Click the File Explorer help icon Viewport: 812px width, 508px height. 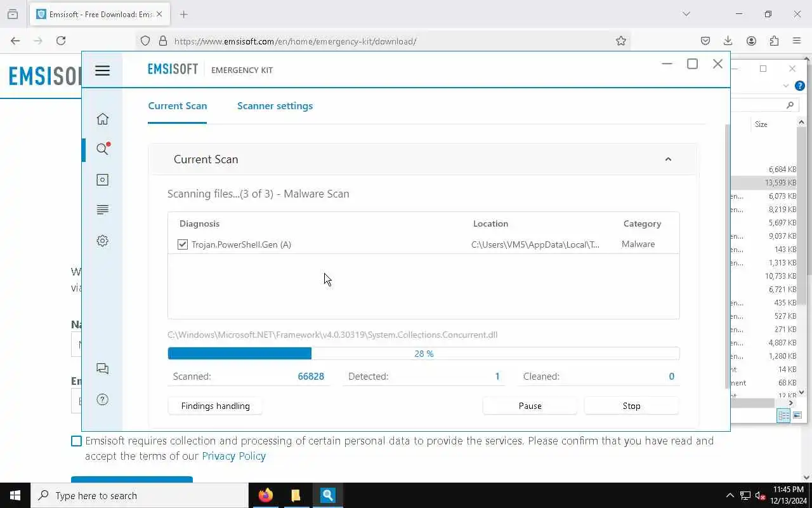(800, 86)
